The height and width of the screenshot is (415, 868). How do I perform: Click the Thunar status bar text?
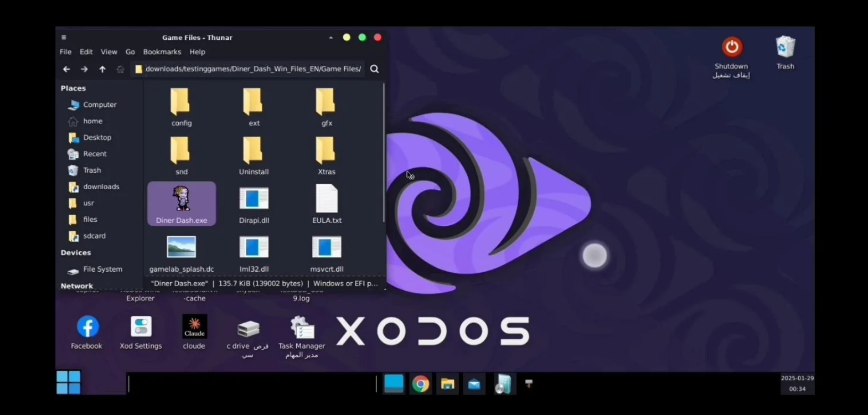[264, 283]
